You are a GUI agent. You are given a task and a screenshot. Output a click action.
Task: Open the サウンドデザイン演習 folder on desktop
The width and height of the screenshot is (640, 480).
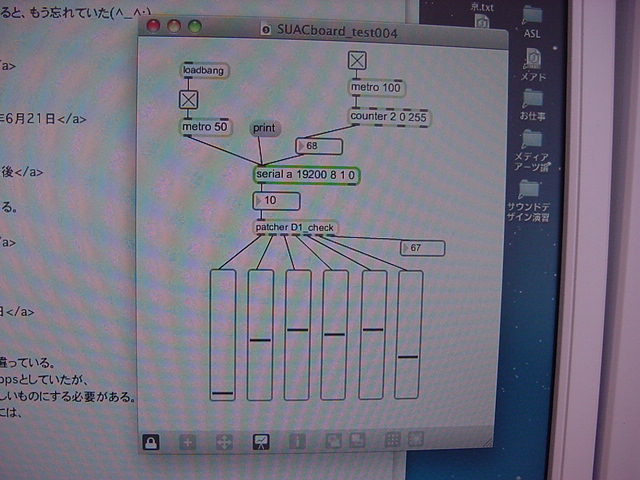(529, 201)
